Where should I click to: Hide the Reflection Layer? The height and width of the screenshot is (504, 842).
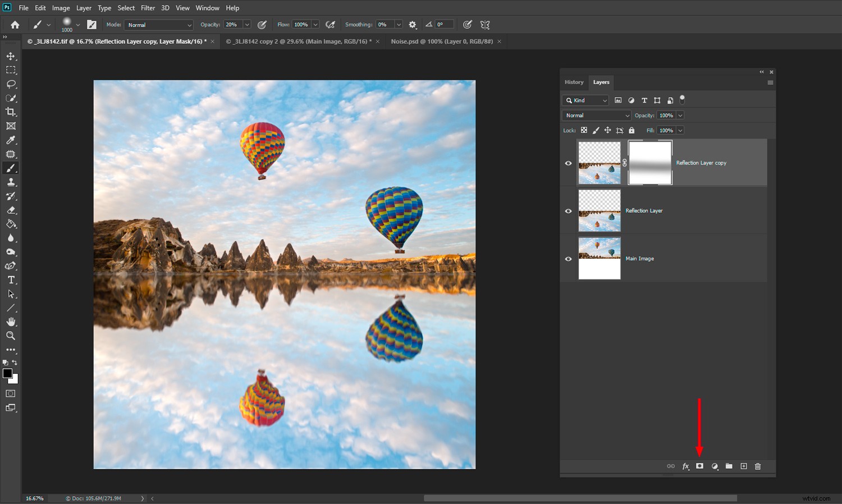(568, 210)
